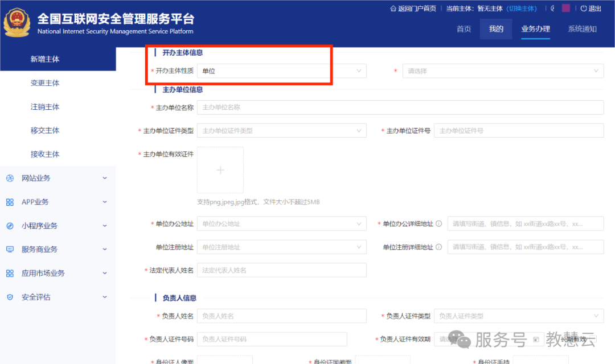Click info icon beside 单位办公详细地址
The image size is (615, 364).
pos(439,224)
